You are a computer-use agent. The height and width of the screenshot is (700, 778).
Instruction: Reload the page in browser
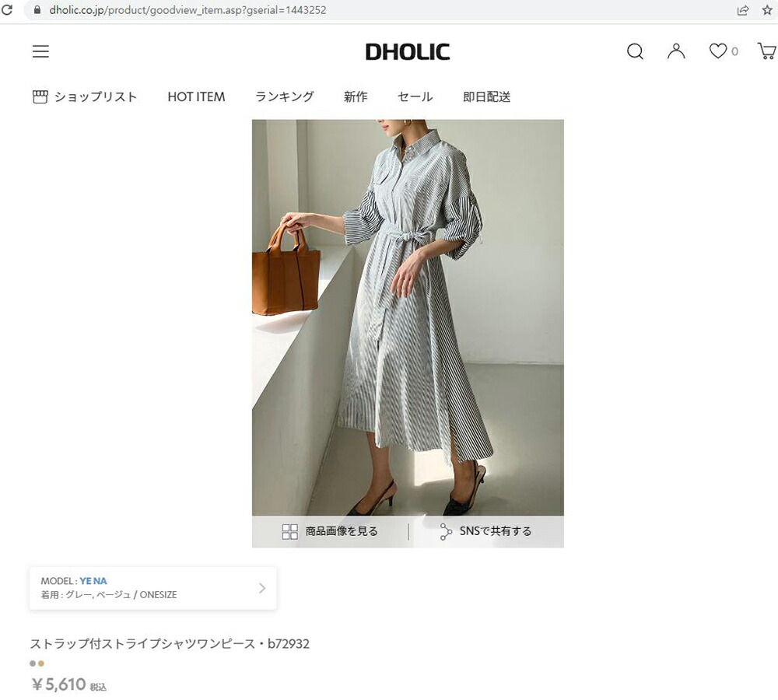7,9
